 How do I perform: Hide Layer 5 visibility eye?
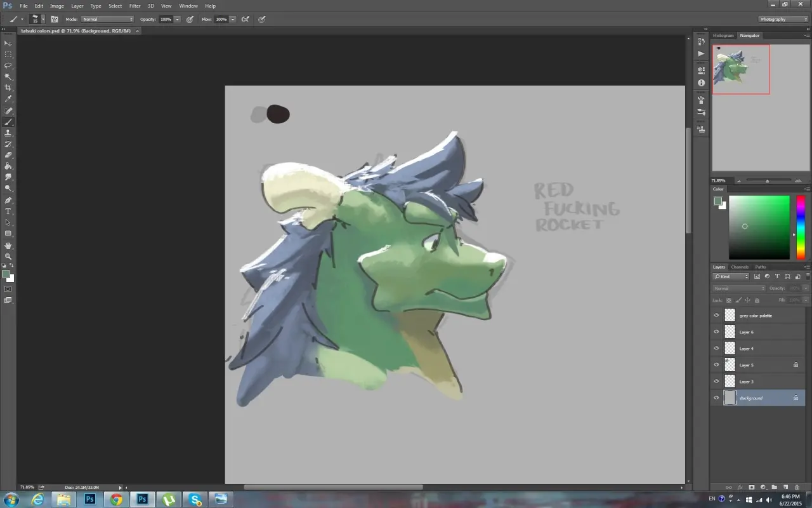pyautogui.click(x=717, y=365)
